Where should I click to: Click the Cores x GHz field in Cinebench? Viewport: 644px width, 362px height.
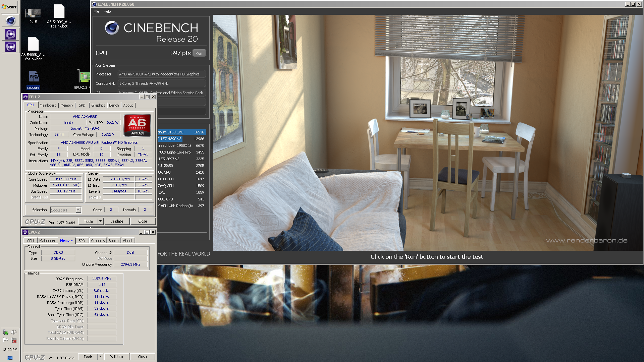[161, 84]
